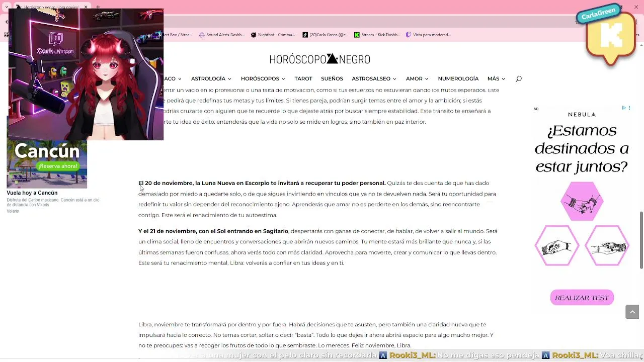644x362 pixels.
Task: Click the REALIZAR TEST button
Action: [x=582, y=298]
